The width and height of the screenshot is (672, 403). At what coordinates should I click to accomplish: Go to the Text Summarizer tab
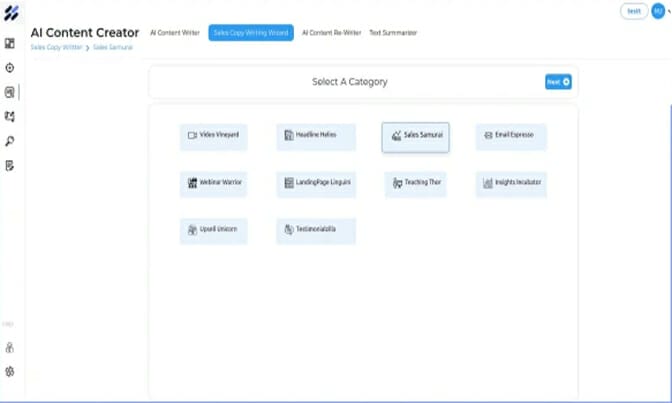(393, 33)
